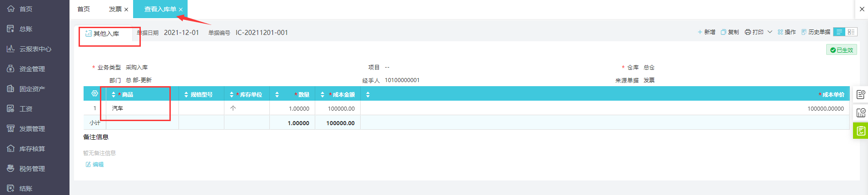Viewport: 868px width, 195px height.
Task: Click the print (打印) icon
Action: pos(748,32)
